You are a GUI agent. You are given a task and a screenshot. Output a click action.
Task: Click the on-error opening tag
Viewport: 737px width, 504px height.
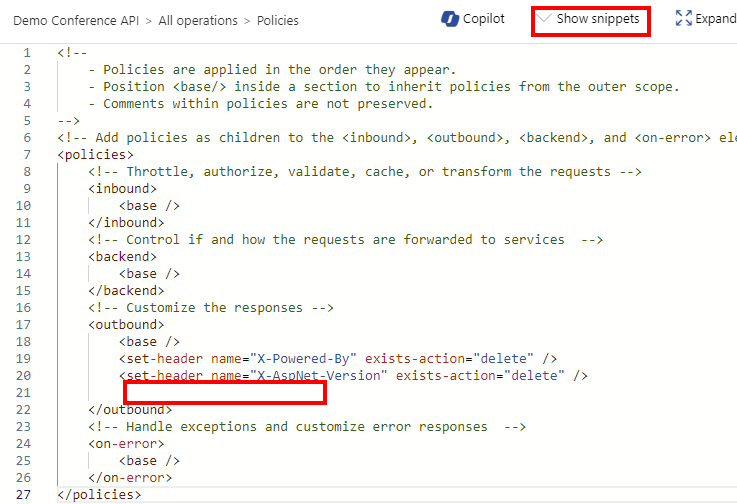tap(126, 444)
